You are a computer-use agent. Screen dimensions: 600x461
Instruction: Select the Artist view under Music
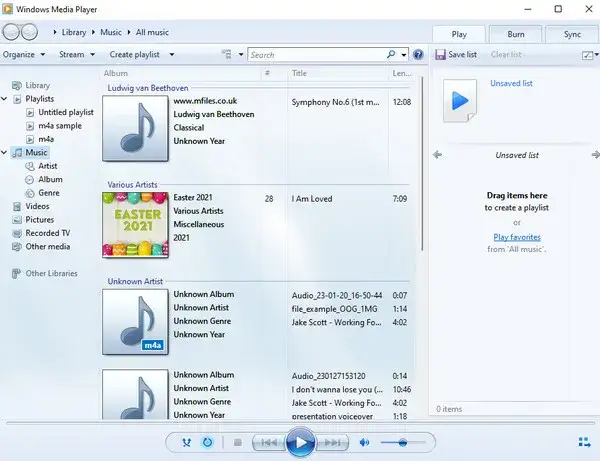coord(47,166)
